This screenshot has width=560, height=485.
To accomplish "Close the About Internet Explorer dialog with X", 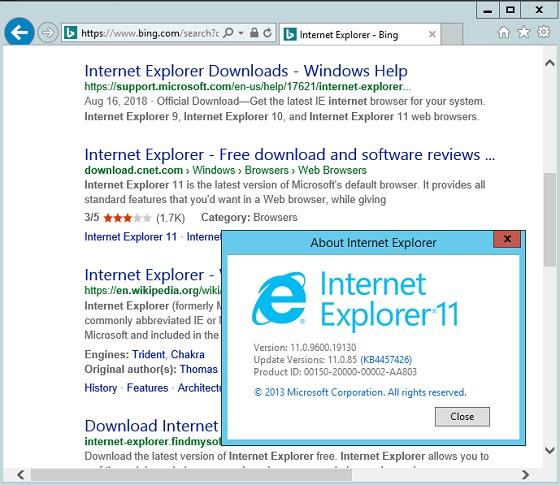I will click(x=507, y=239).
